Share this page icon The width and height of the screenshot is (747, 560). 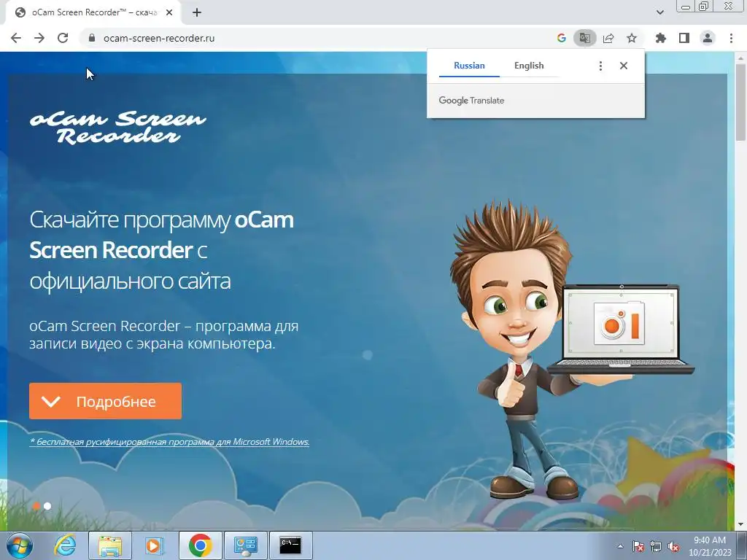[x=608, y=38]
